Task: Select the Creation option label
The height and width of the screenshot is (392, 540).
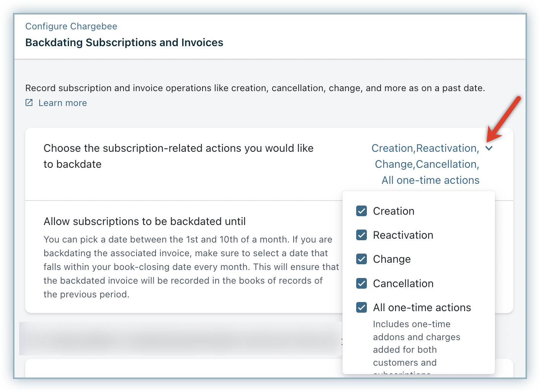Action: [394, 211]
